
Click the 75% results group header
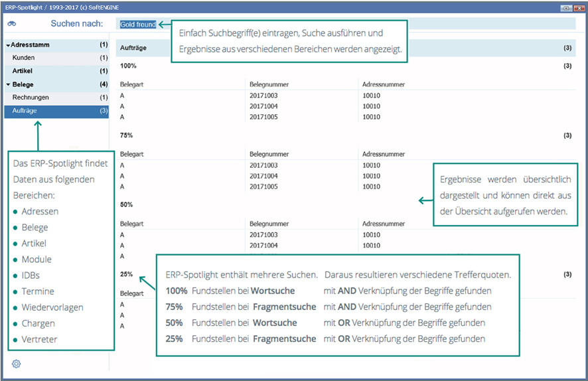127,135
